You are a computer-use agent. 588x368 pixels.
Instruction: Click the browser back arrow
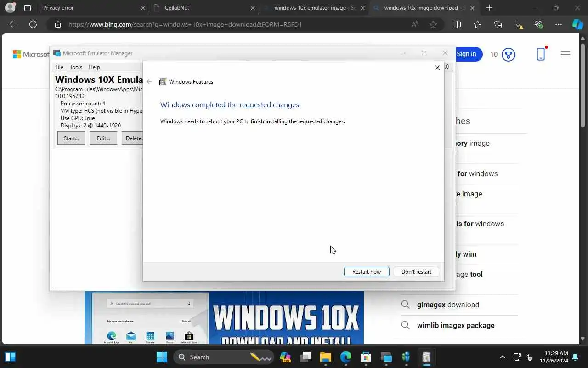pyautogui.click(x=13, y=24)
